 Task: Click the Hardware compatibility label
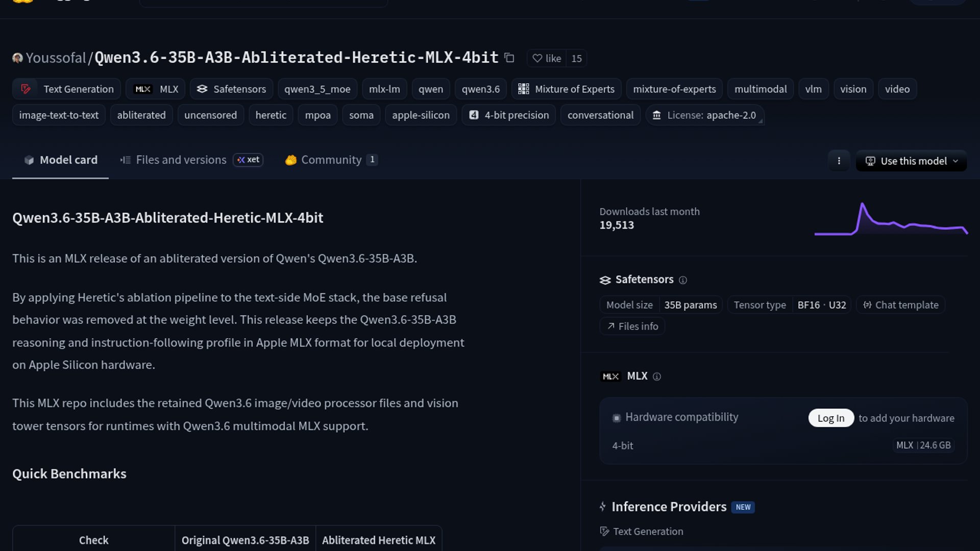pyautogui.click(x=682, y=417)
